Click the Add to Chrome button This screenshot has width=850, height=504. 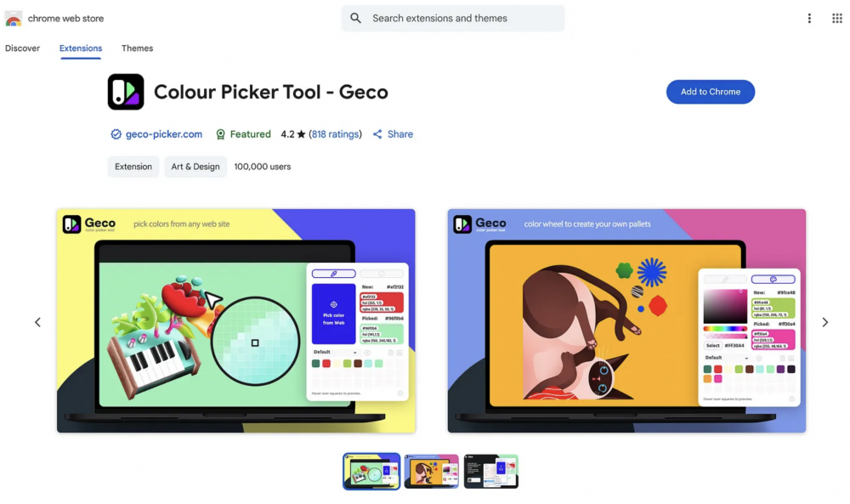(710, 92)
